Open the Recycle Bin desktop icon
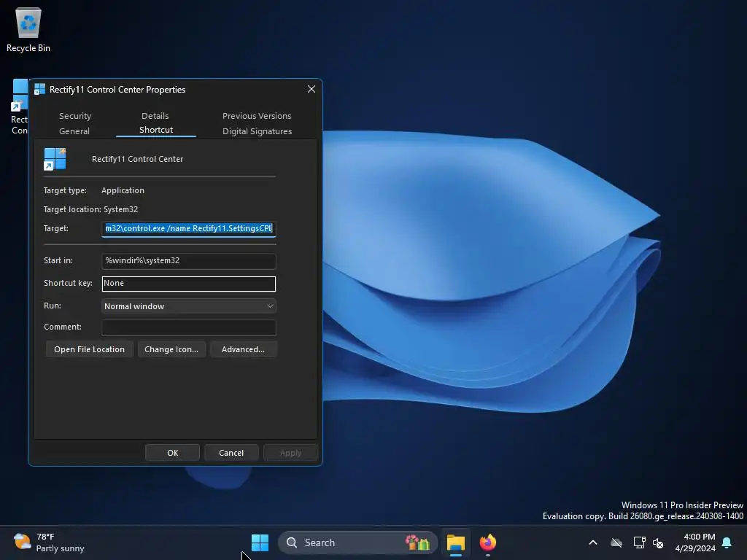 (x=28, y=29)
